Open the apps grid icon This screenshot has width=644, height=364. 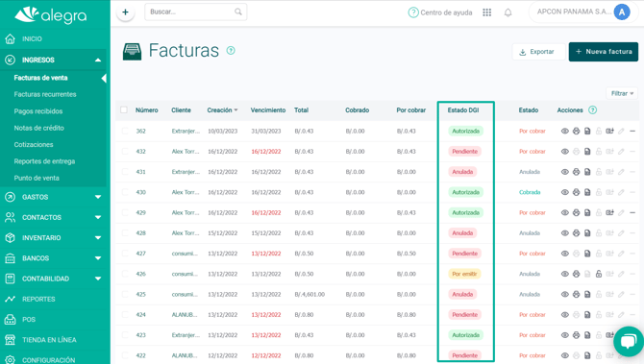(x=486, y=12)
